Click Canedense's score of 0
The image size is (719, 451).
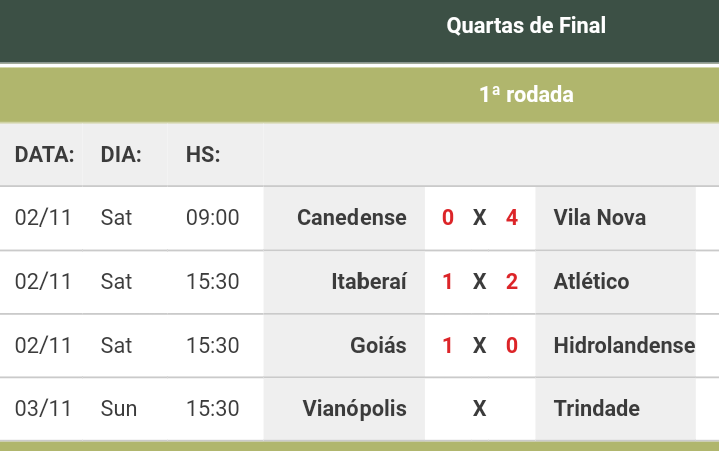coord(448,217)
